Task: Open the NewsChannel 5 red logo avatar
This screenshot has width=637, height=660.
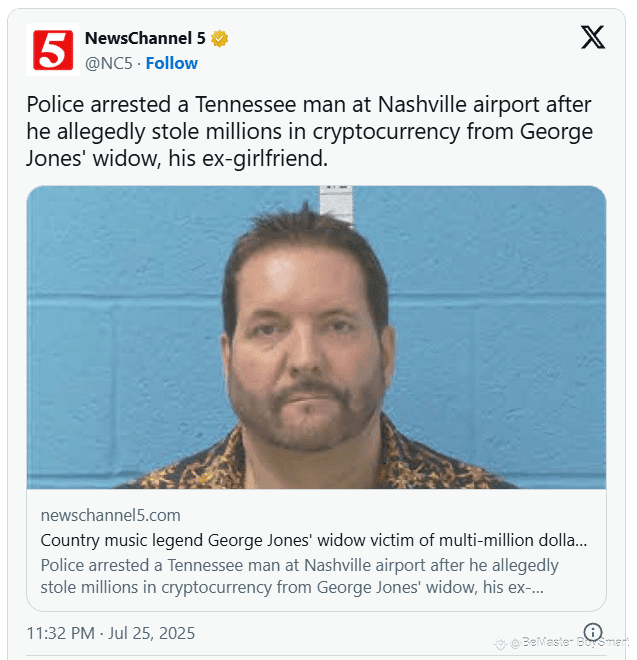Action: 53,50
